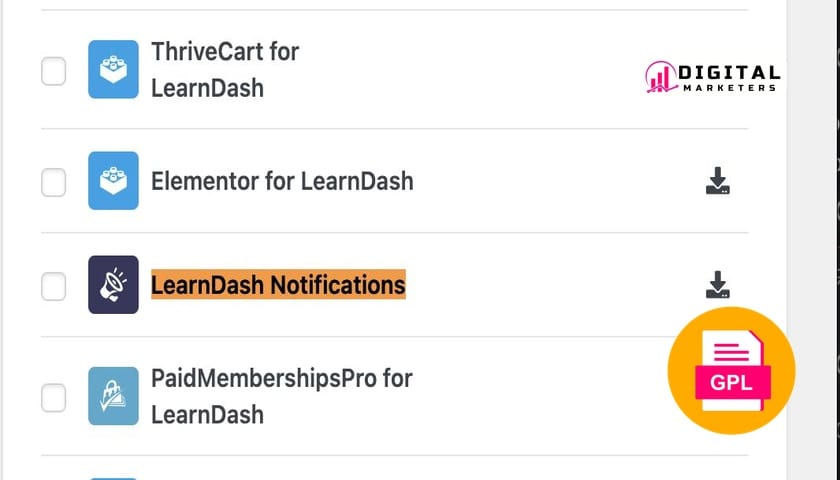Download the LearnDash Notifications add-on
This screenshot has height=480, width=840.
[717, 284]
